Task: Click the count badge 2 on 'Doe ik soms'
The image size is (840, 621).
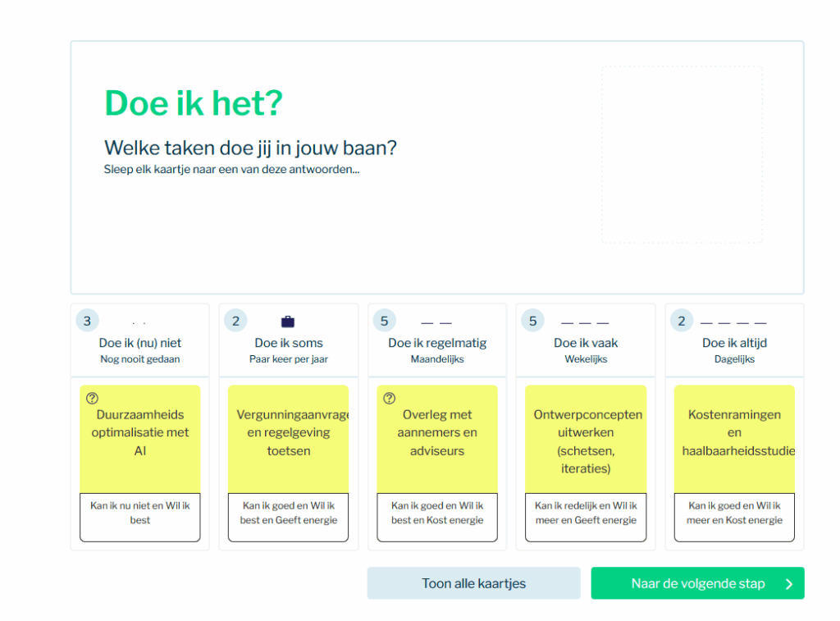Action: pyautogui.click(x=236, y=321)
